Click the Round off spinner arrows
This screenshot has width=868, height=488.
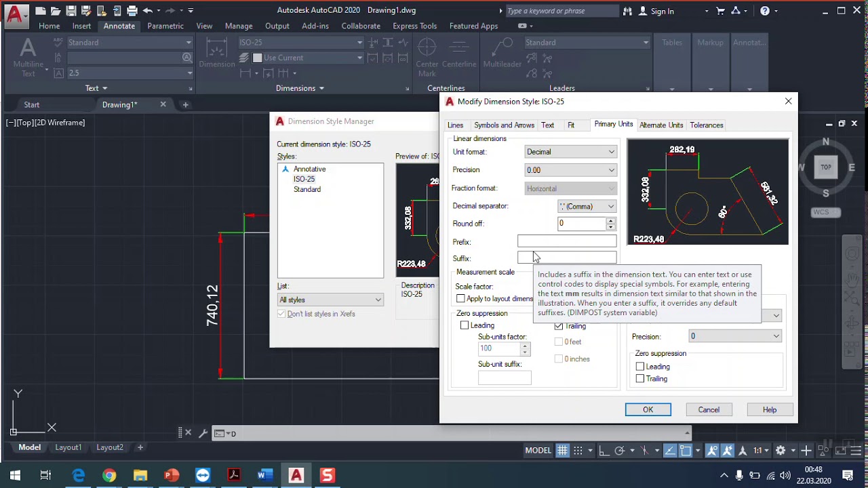(611, 223)
